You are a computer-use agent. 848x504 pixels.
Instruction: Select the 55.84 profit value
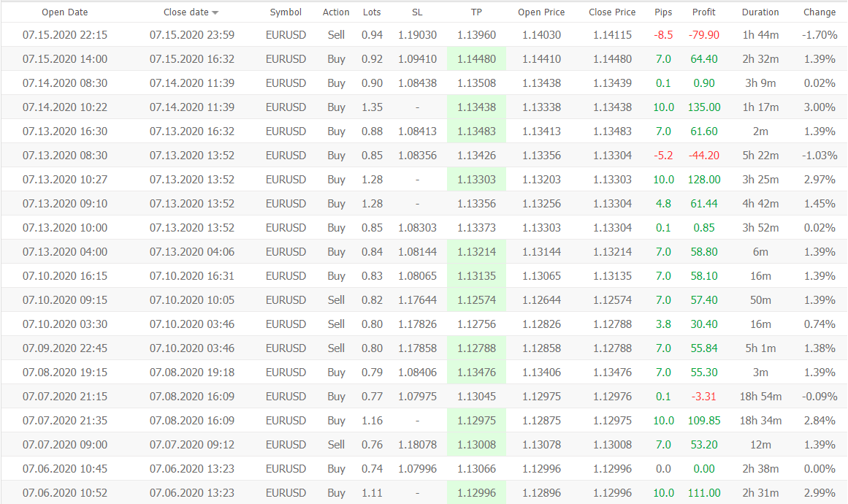click(703, 348)
